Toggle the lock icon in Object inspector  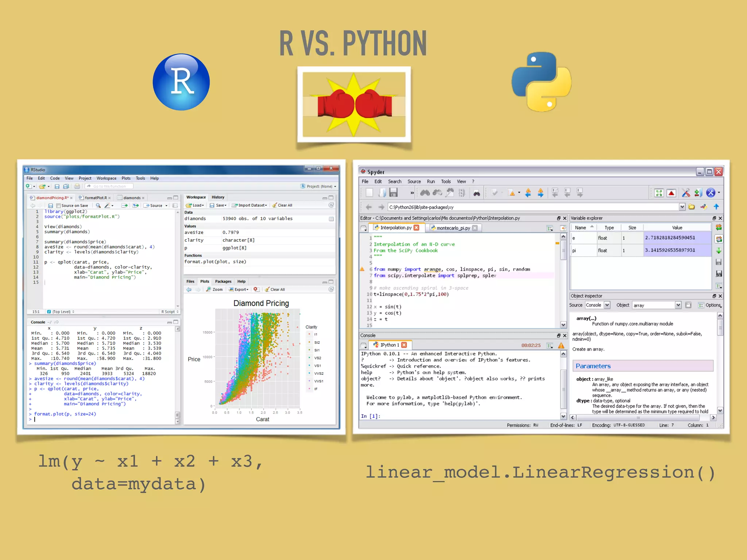tap(688, 305)
